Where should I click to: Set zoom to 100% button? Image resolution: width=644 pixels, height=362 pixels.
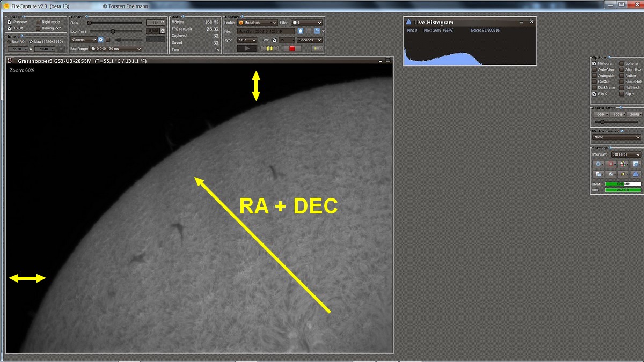618,115
